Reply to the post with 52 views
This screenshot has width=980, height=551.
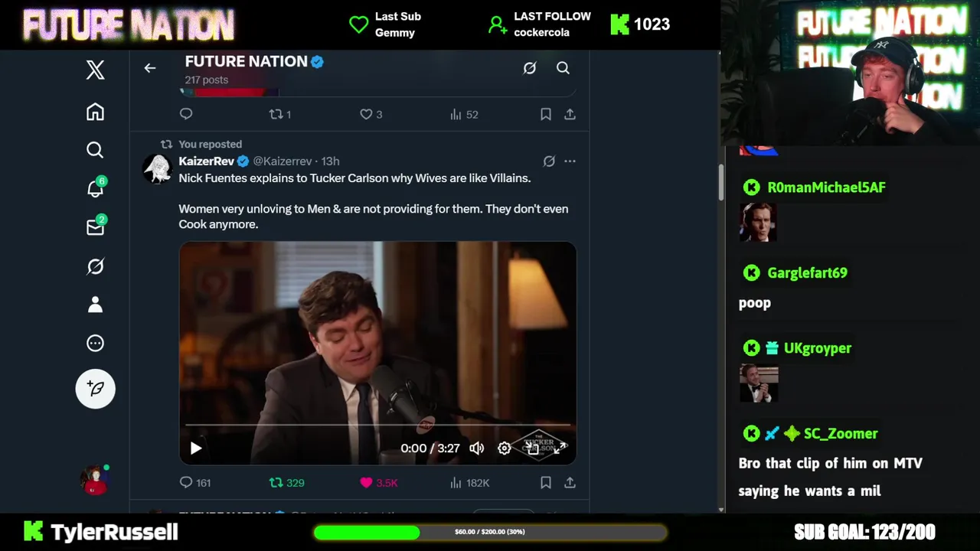point(186,114)
